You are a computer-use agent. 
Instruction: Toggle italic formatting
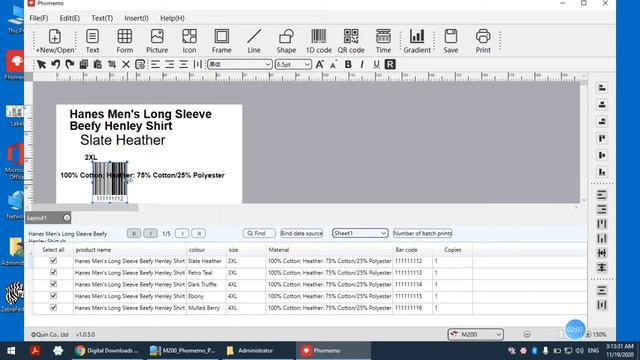tap(362, 64)
